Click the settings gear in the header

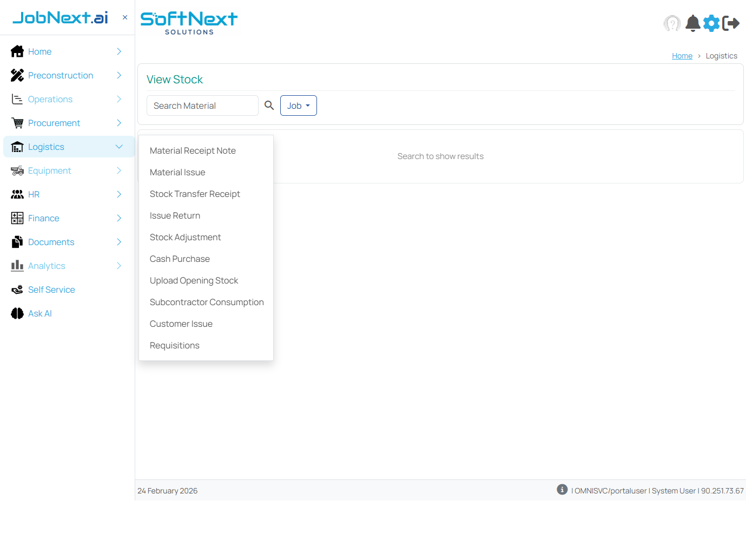711,23
